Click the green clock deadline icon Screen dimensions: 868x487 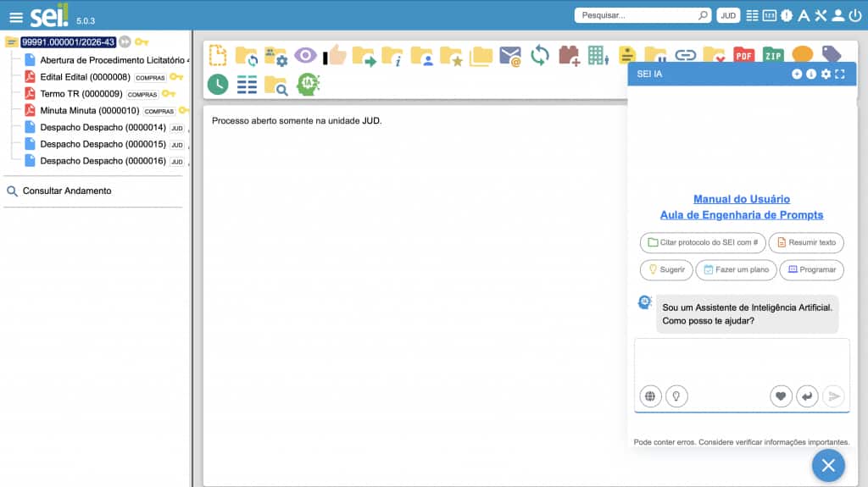coord(218,85)
